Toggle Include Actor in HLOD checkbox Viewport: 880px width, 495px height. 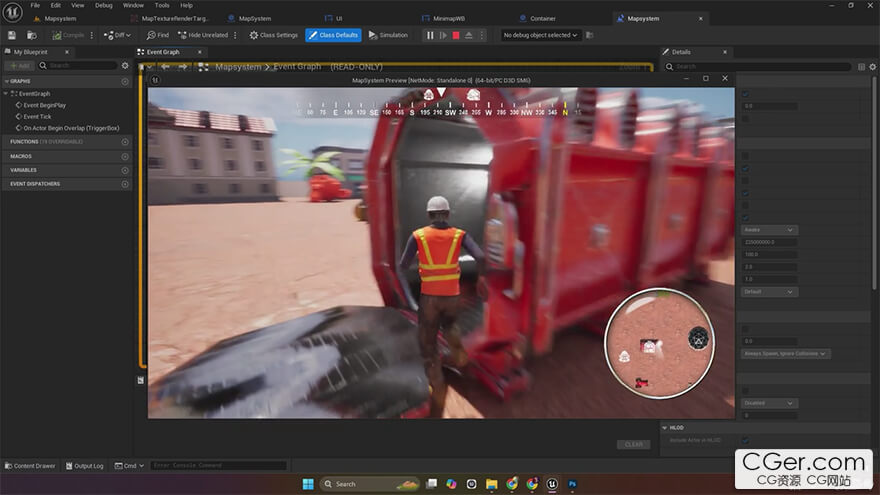pyautogui.click(x=745, y=441)
